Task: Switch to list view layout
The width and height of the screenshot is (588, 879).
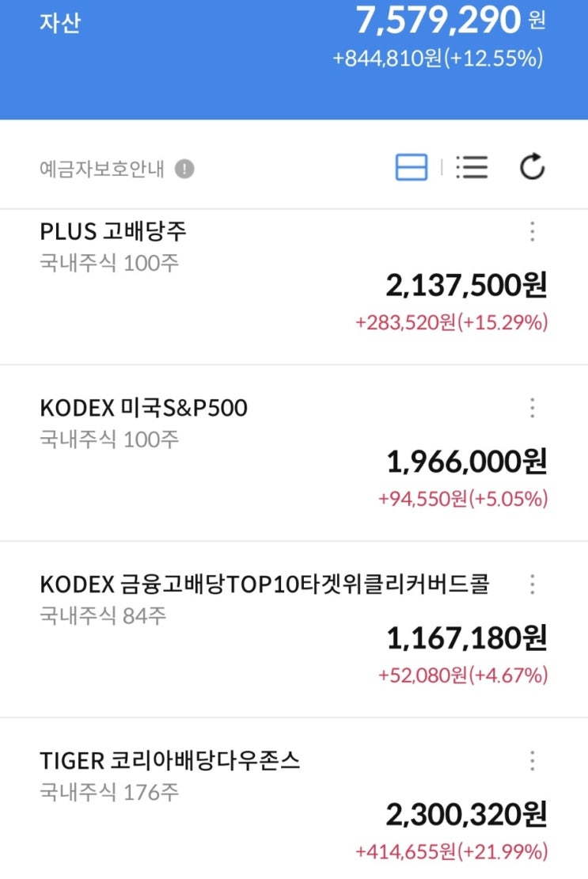Action: coord(472,167)
